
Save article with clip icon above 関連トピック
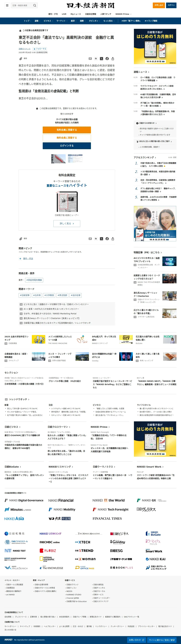pos(23,239)
